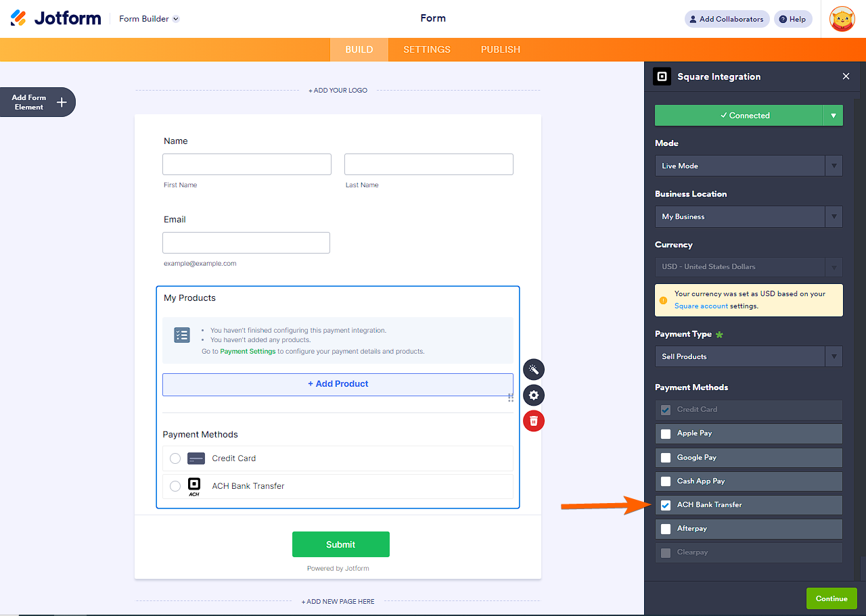Enable the Afterpay checkbox
The height and width of the screenshot is (616, 866).
coord(666,529)
